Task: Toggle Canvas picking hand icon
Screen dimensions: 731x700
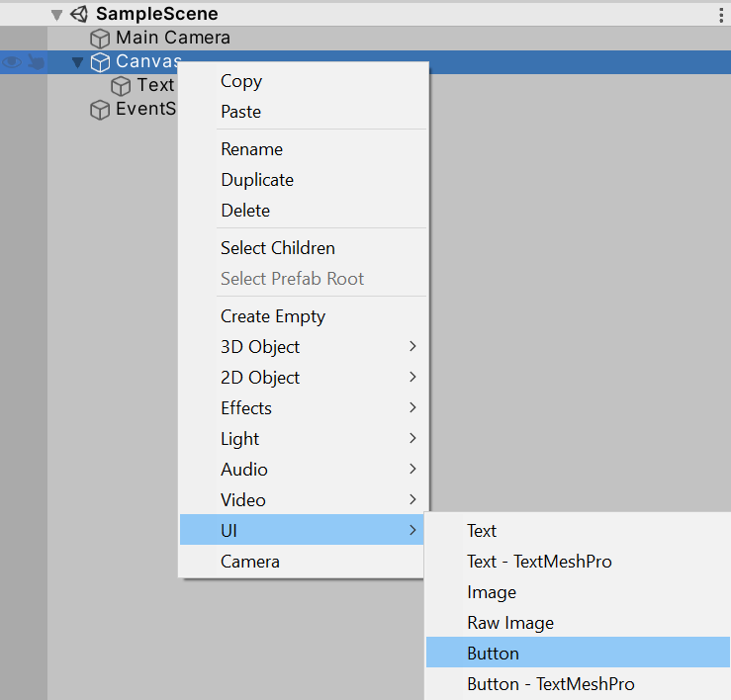Action: pyautogui.click(x=35, y=62)
